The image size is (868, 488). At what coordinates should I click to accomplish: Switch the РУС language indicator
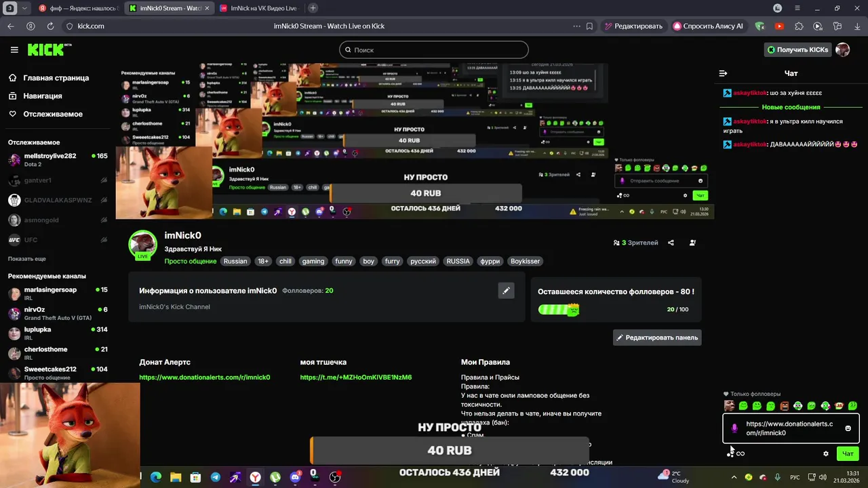795,477
